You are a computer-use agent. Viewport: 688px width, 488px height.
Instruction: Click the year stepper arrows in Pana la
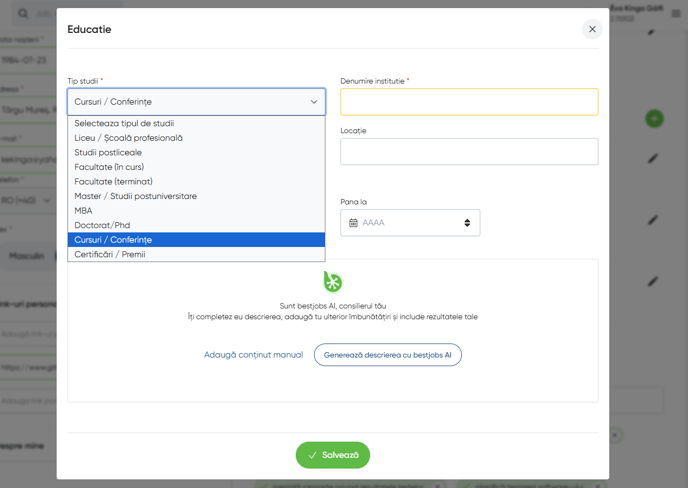pos(467,223)
